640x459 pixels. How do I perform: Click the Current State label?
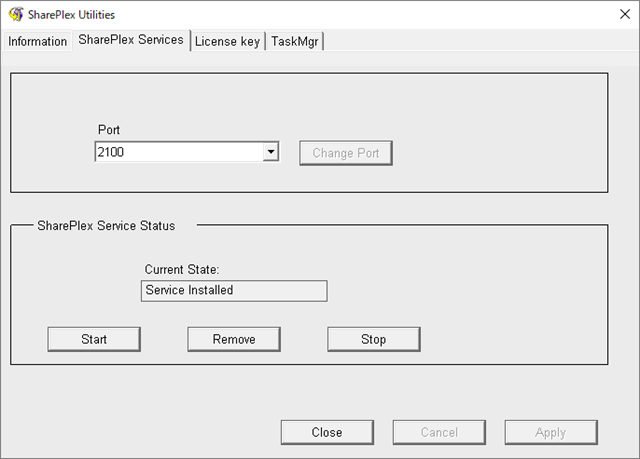click(181, 269)
